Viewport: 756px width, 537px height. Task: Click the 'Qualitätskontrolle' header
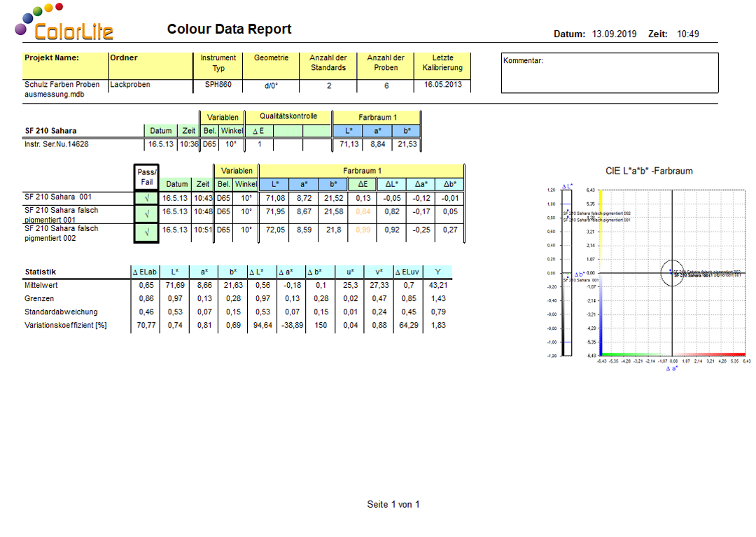point(288,116)
